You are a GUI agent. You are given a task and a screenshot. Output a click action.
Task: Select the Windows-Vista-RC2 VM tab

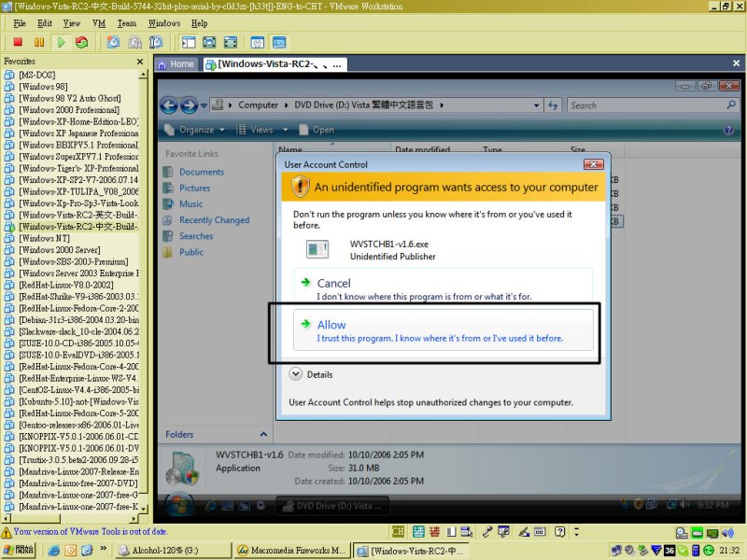point(274,64)
